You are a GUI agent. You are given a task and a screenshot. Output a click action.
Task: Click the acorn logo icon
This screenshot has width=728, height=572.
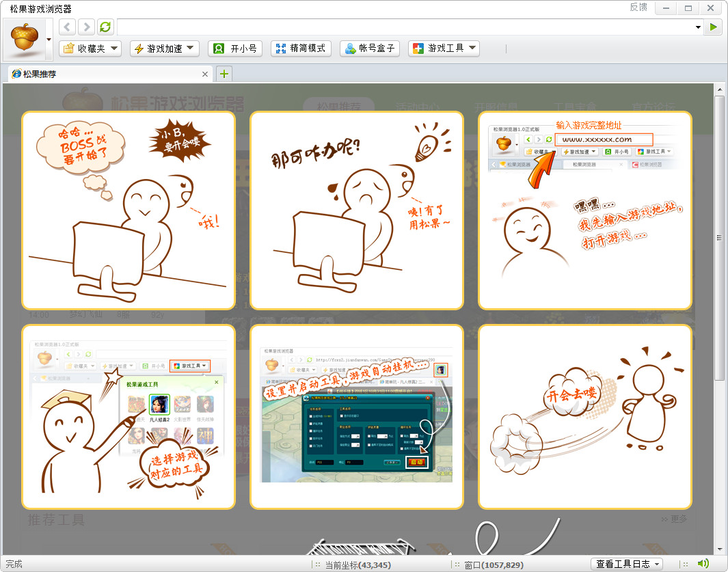(24, 38)
